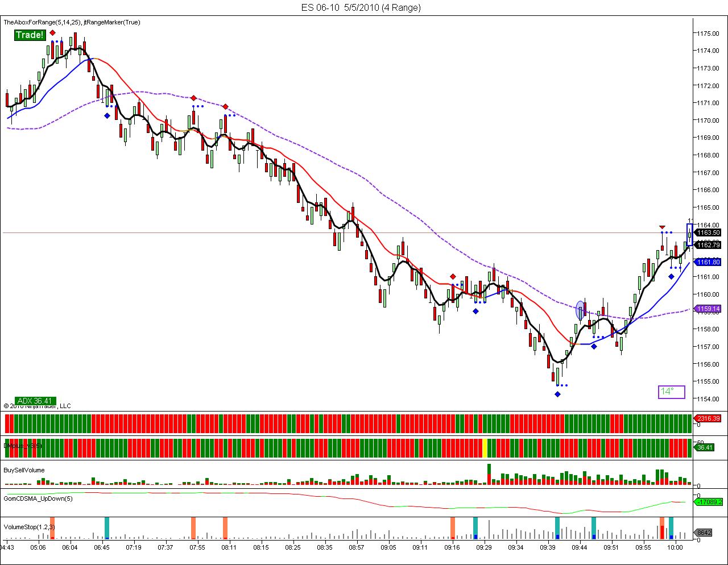Click the 1154.00 price axis label
The height and width of the screenshot is (565, 728).
tap(709, 398)
